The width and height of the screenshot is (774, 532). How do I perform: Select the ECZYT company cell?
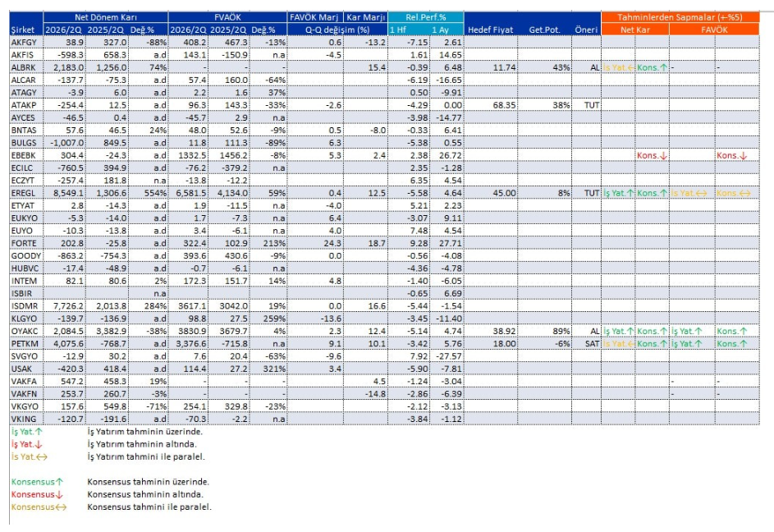(x=26, y=181)
